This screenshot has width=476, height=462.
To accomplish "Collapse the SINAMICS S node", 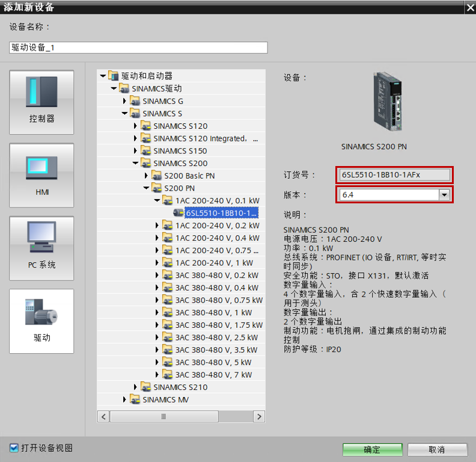I will tap(124, 113).
